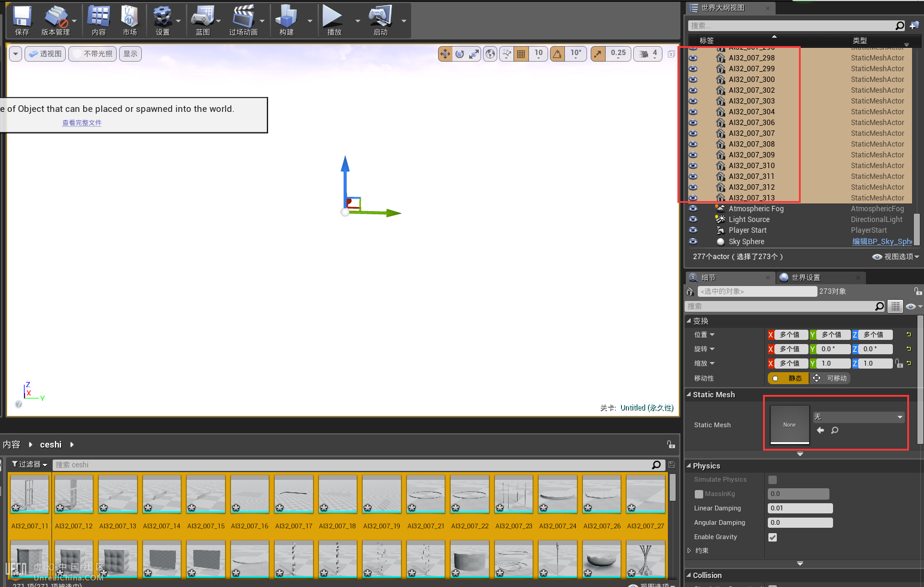
Task: Open the Static Mesh asset dropdown (无)
Action: coord(858,416)
